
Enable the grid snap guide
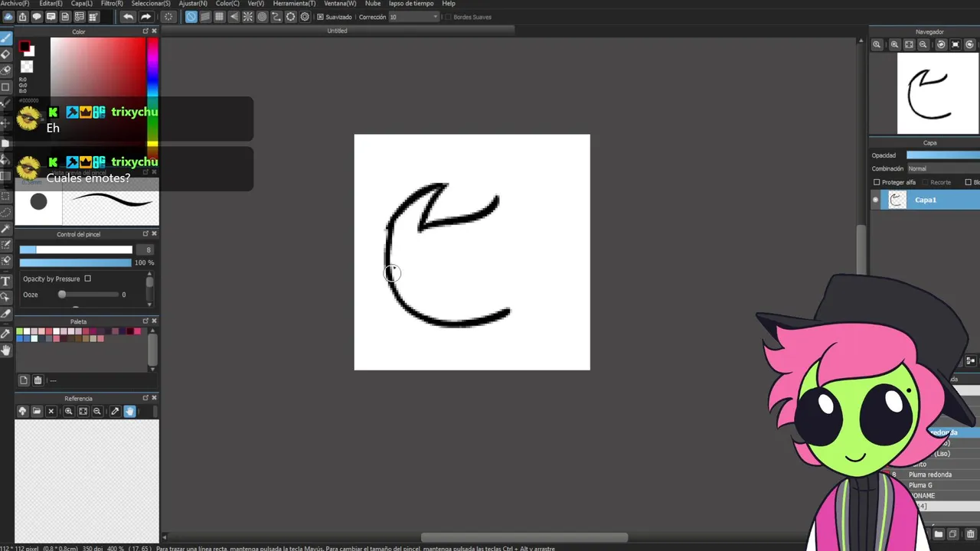pyautogui.click(x=219, y=17)
